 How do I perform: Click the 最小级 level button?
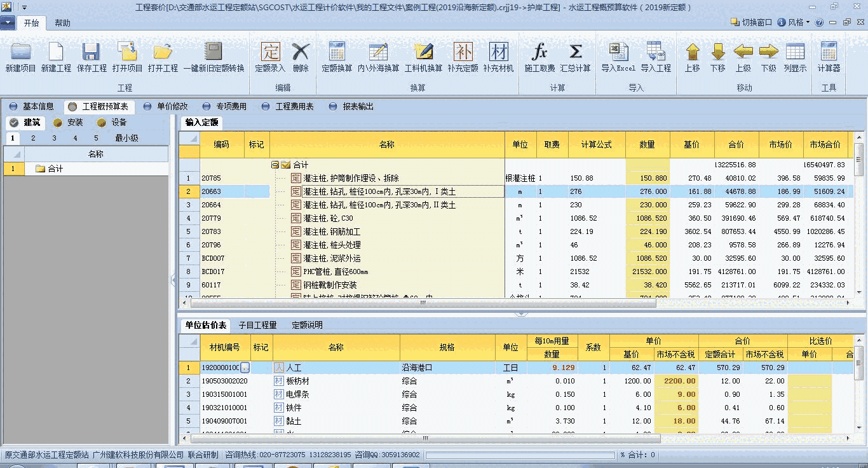tap(127, 137)
